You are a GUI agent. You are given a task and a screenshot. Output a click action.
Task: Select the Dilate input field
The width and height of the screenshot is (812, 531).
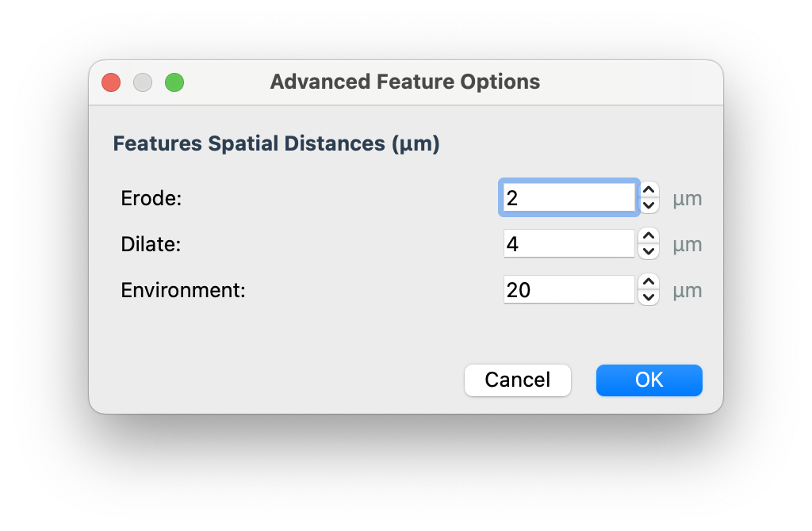coord(569,243)
